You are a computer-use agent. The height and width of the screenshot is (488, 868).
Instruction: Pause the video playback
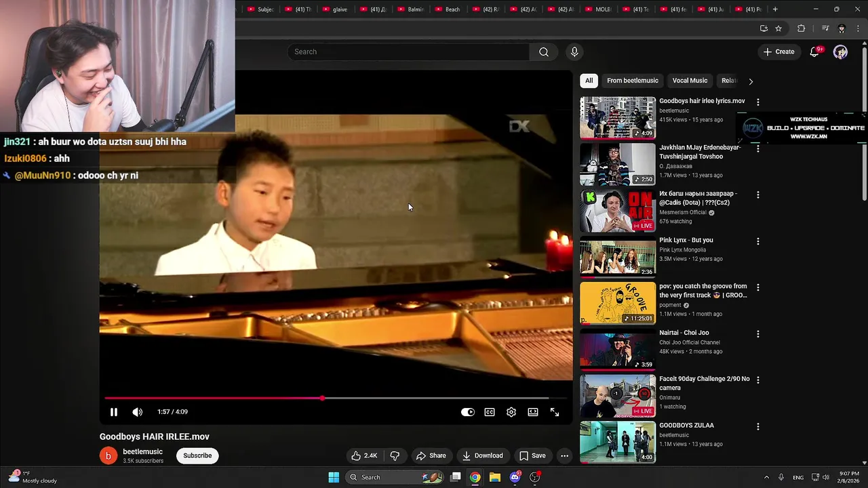[114, 412]
